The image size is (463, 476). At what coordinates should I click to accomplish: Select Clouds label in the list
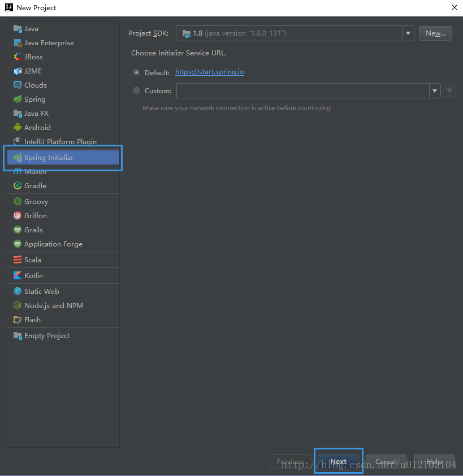coord(36,85)
